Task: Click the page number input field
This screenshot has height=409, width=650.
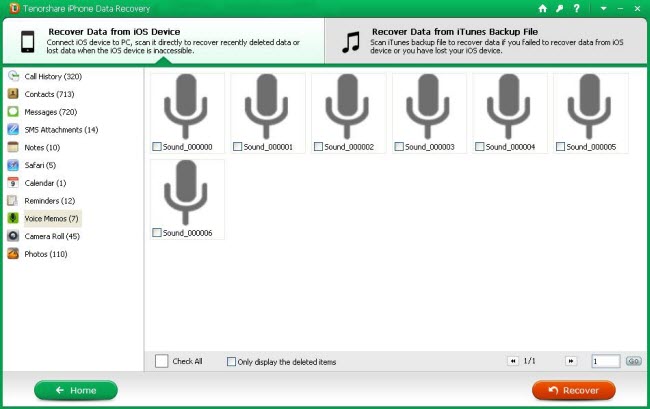Action: [606, 361]
